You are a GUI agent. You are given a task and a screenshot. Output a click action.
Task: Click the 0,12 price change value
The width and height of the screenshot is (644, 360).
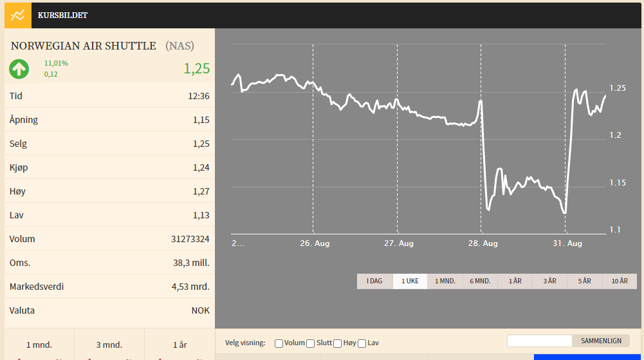(x=51, y=75)
